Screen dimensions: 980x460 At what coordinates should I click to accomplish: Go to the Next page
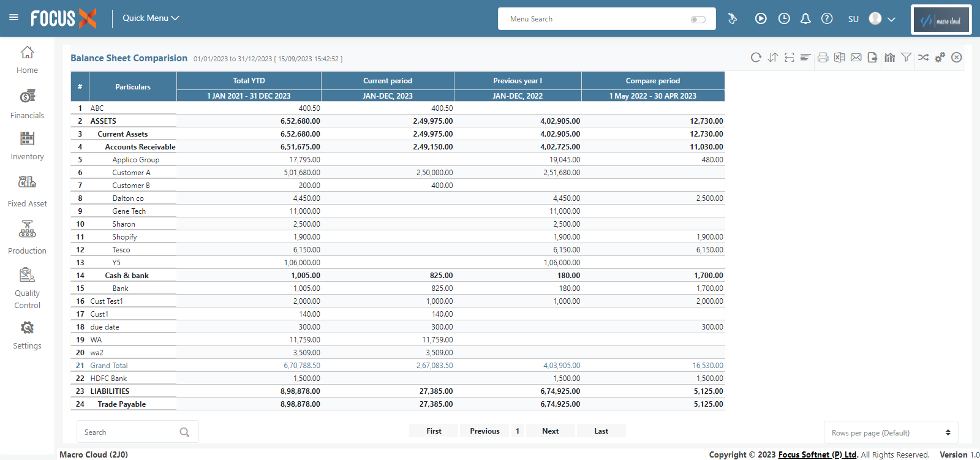(550, 431)
